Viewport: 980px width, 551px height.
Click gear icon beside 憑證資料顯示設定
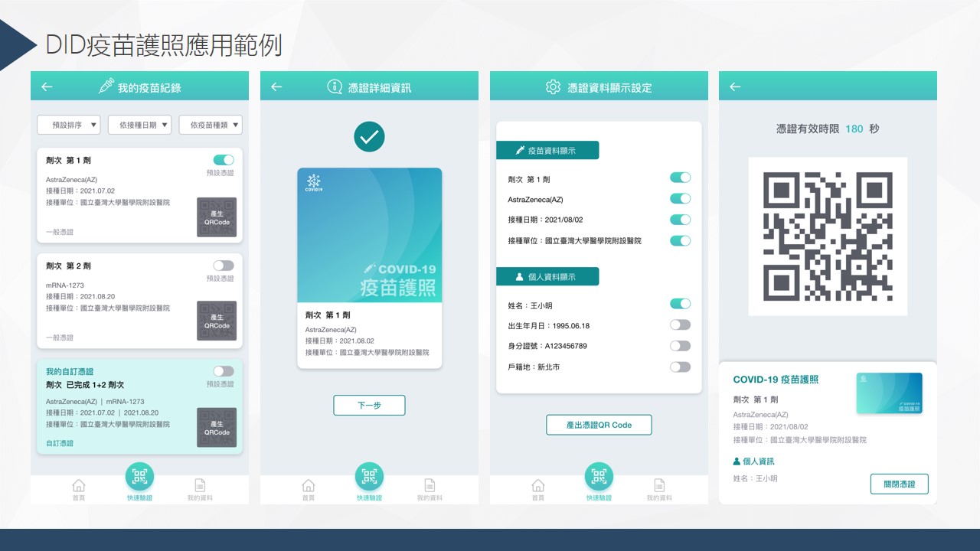tap(553, 87)
